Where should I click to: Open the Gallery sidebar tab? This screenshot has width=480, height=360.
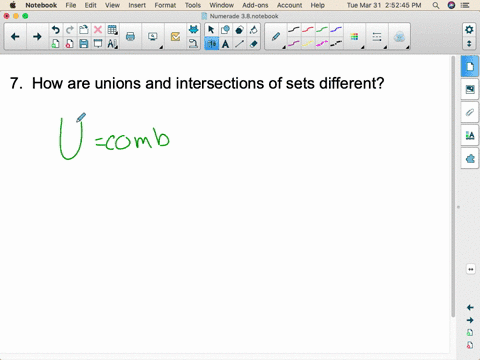(x=470, y=89)
